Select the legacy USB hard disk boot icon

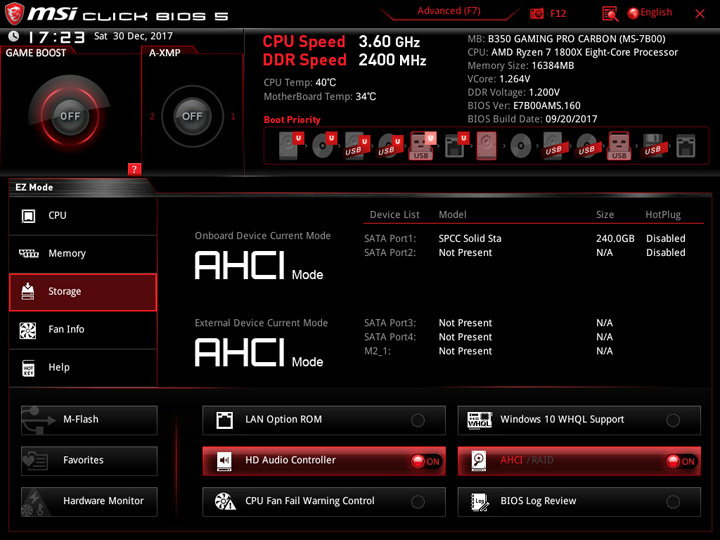pyautogui.click(x=554, y=146)
